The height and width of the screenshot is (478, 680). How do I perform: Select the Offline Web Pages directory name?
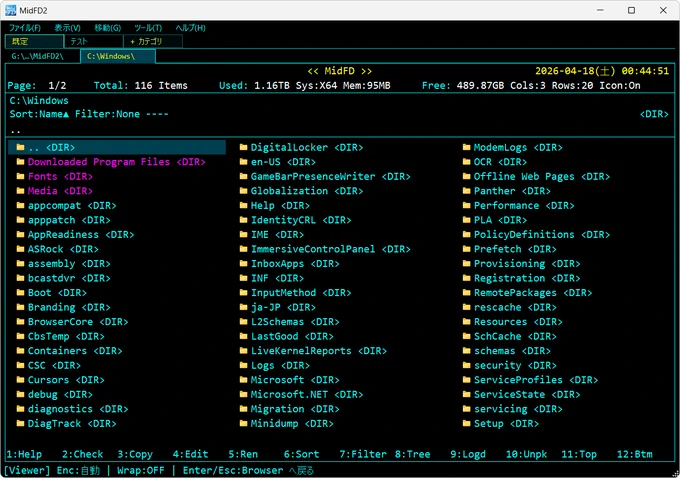[524, 177]
